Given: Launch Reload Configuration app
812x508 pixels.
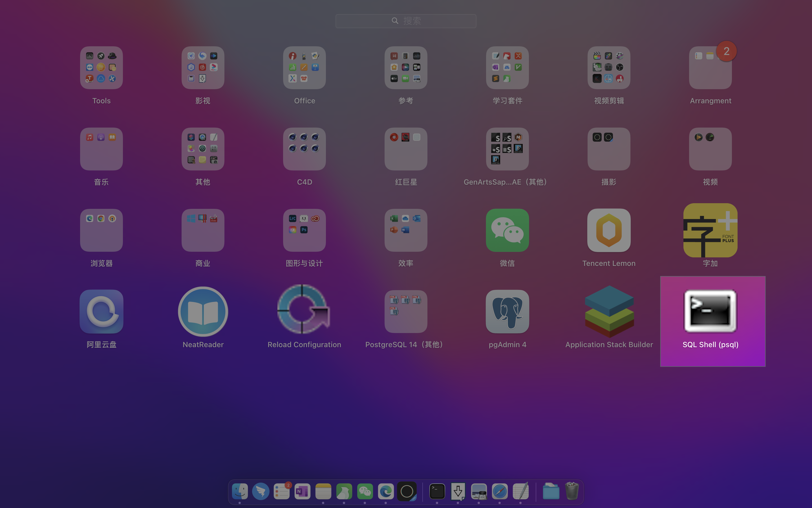Looking at the screenshot, I should pos(304,309).
